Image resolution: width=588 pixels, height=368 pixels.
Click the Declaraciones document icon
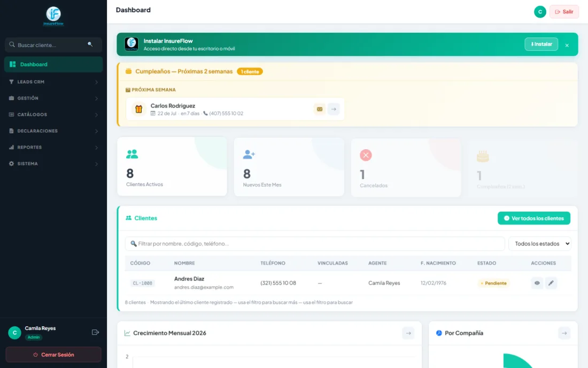pyautogui.click(x=11, y=131)
